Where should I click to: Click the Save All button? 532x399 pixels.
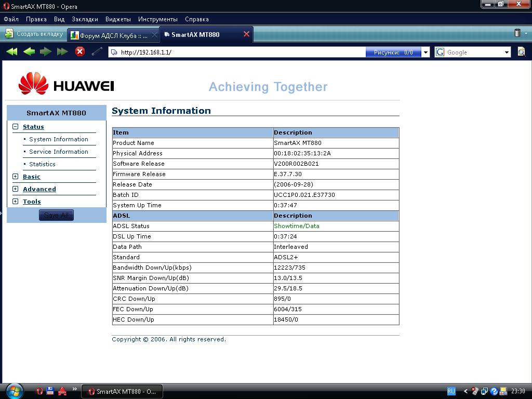pyautogui.click(x=56, y=215)
